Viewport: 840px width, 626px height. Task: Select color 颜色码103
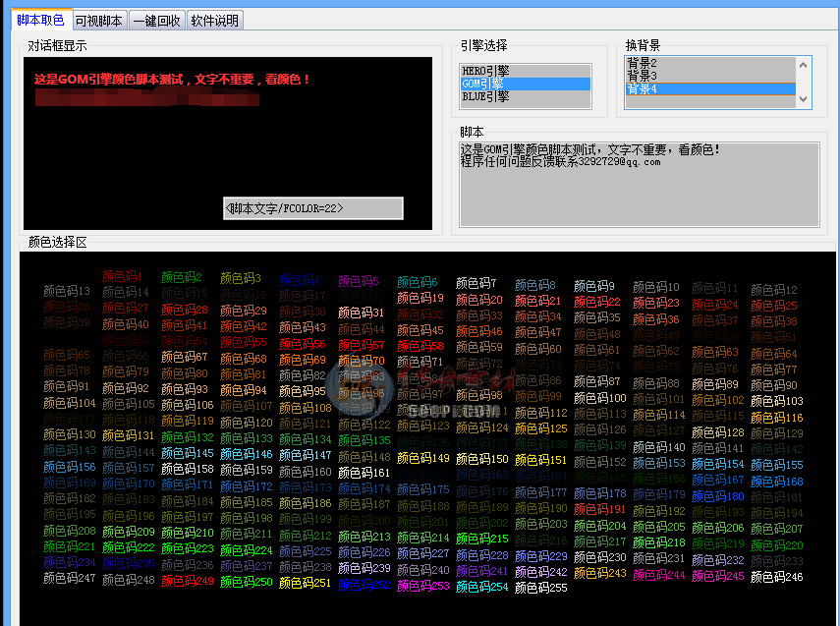[777, 401]
